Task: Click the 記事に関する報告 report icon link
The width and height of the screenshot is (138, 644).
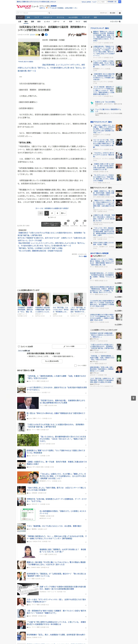Action: click(23, 226)
